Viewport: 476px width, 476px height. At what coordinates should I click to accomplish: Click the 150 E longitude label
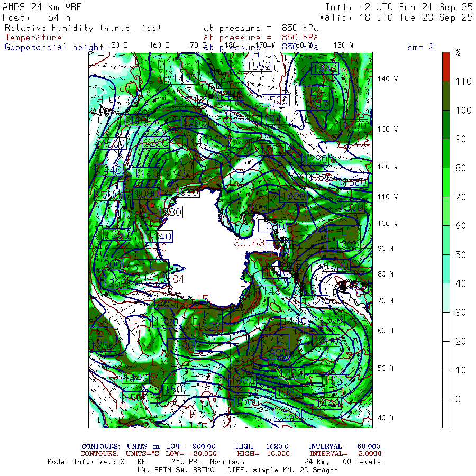click(x=117, y=45)
